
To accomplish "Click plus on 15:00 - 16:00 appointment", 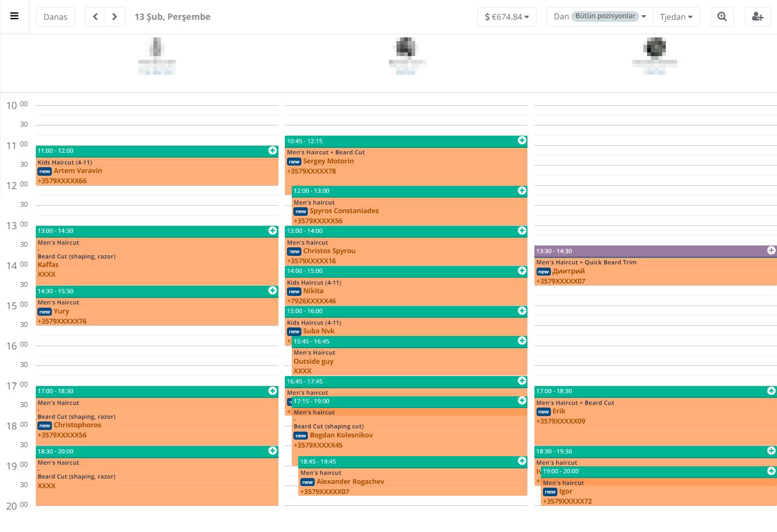I will 522,311.
